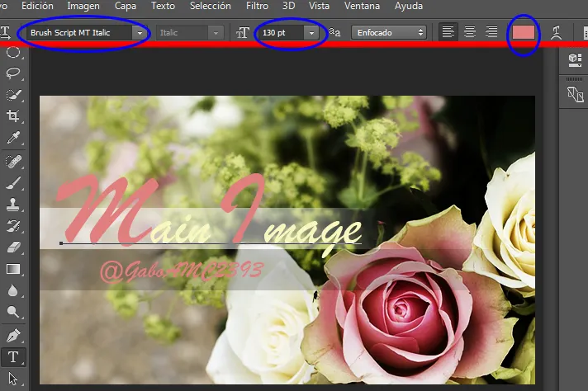
Task: Open the Ventana menu
Action: point(362,6)
